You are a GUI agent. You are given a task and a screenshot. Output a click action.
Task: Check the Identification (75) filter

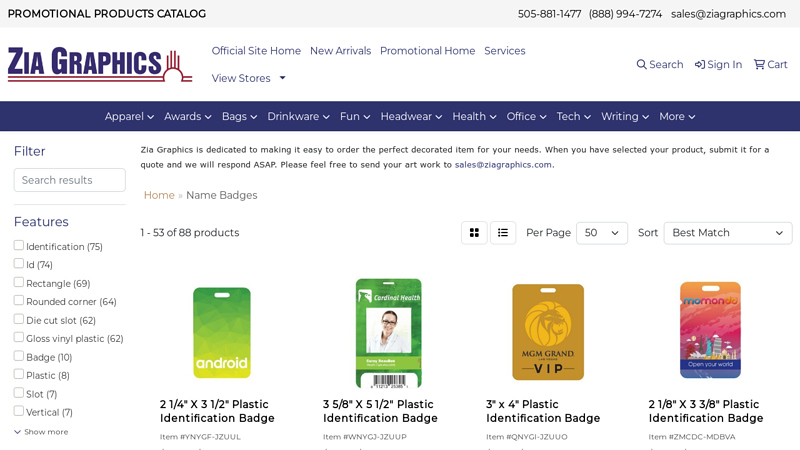click(x=19, y=246)
